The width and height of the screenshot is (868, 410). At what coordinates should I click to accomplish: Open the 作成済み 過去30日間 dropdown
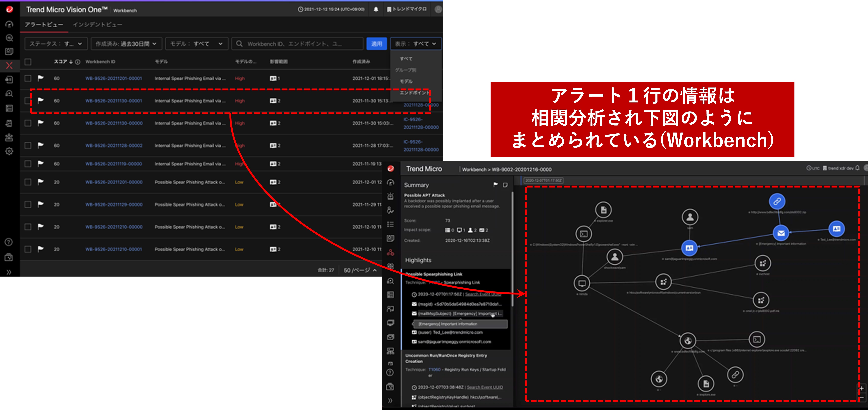tap(126, 44)
